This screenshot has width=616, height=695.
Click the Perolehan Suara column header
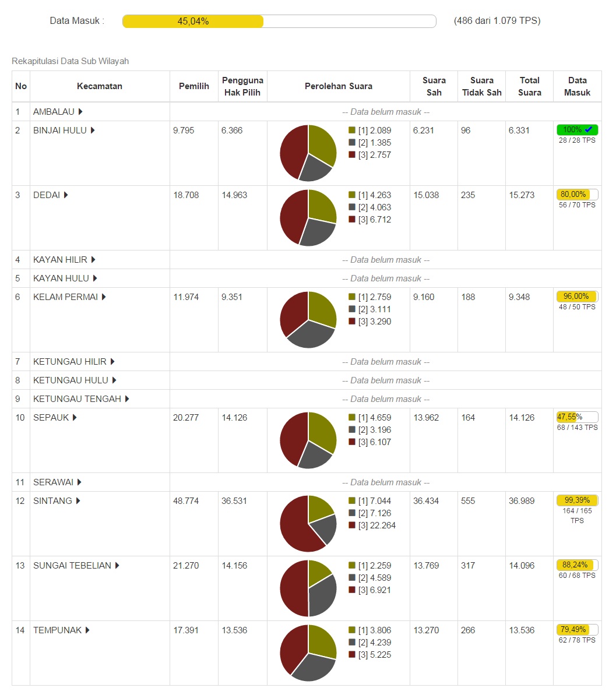338,86
